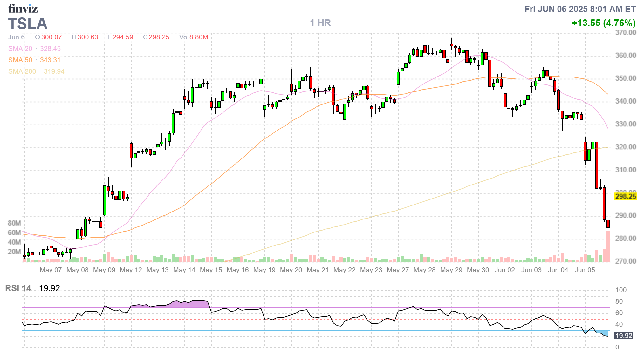Select the May 08 date label
Viewport: 644px width, 357px height.
pyautogui.click(x=78, y=270)
